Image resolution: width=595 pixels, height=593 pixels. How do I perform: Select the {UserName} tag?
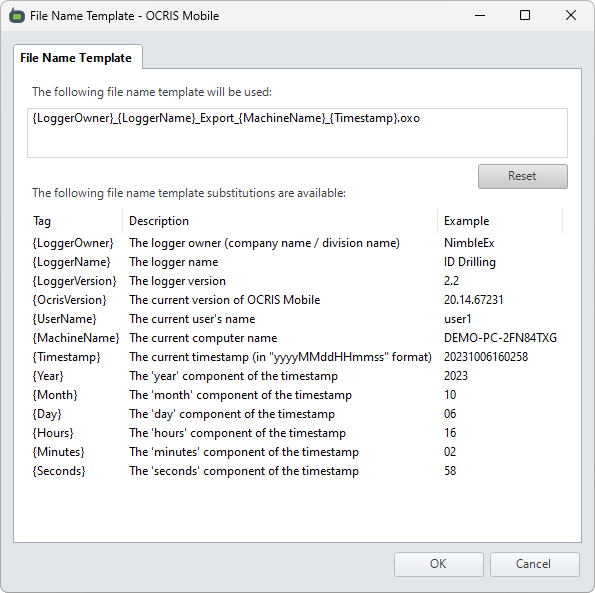coord(65,319)
